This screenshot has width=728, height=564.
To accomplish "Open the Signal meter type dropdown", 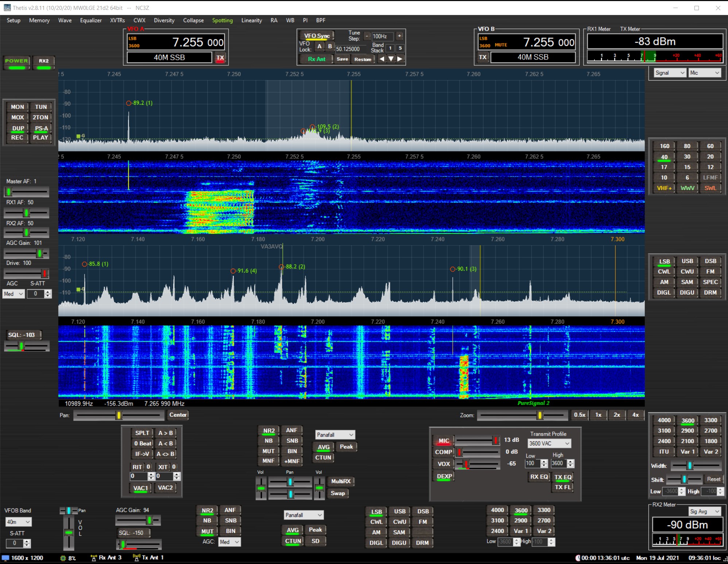I will coord(670,73).
